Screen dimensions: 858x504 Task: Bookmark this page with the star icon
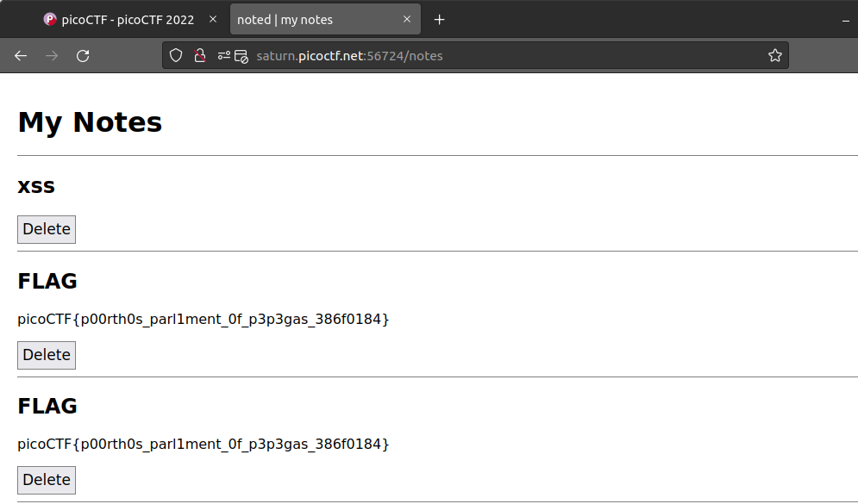coord(774,56)
